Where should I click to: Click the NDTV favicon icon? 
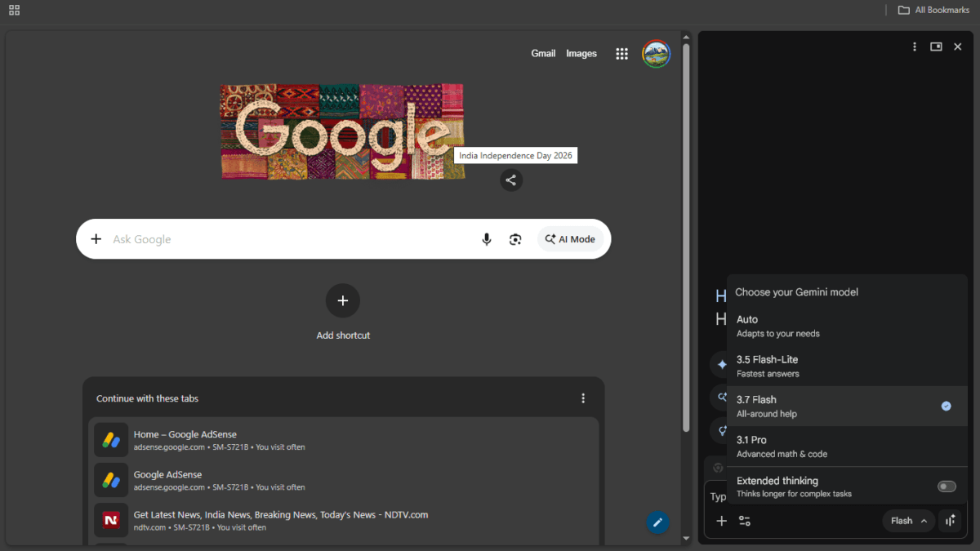[111, 520]
